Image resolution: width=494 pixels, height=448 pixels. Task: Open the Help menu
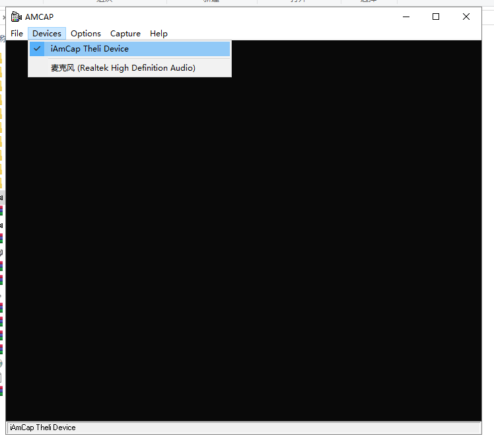coord(159,34)
